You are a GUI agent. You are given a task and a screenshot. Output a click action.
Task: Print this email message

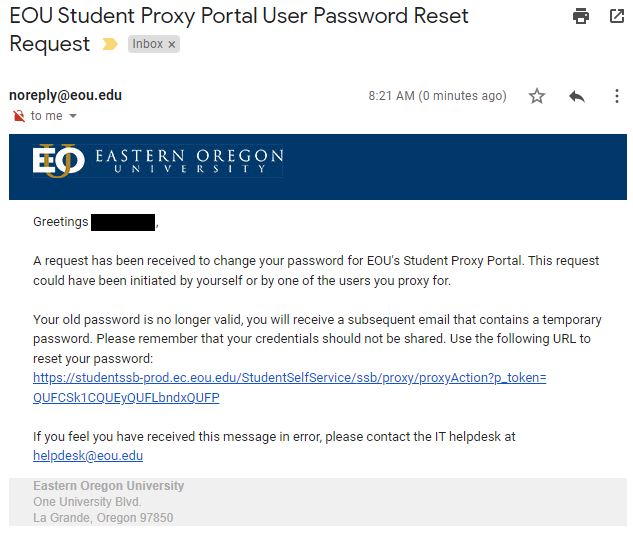coord(581,16)
